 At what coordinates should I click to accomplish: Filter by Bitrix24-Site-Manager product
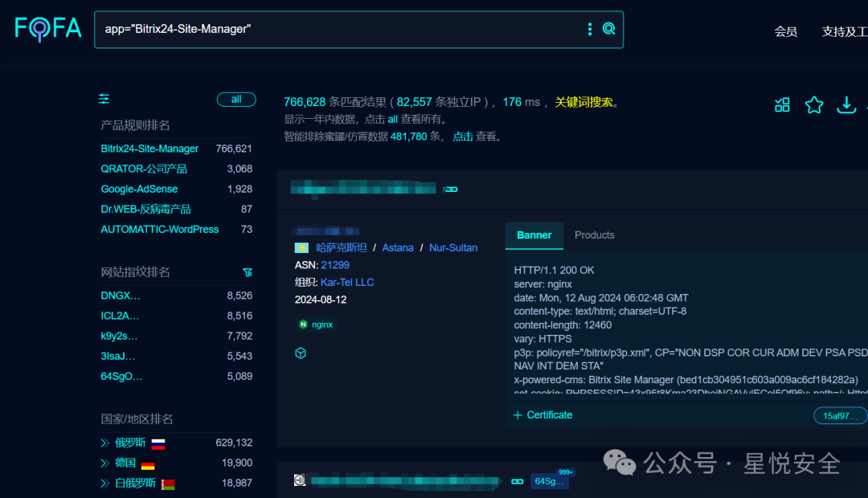[149, 149]
